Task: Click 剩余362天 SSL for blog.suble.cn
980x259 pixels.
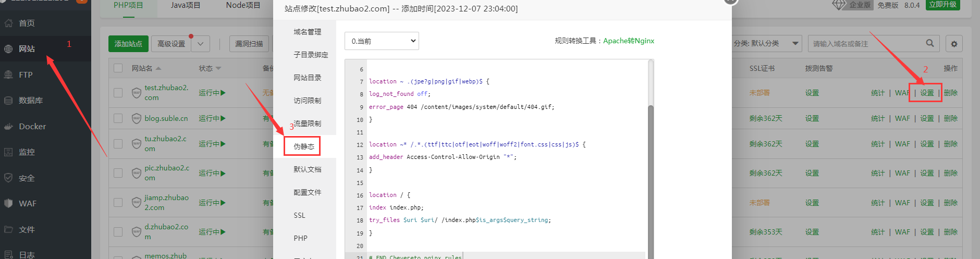Action: point(766,118)
